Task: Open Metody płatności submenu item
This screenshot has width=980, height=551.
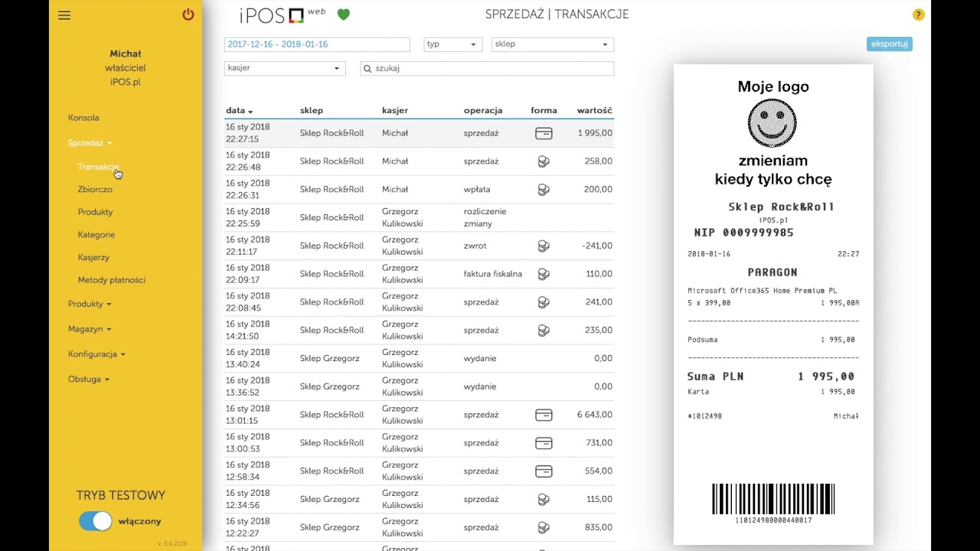Action: [x=112, y=280]
